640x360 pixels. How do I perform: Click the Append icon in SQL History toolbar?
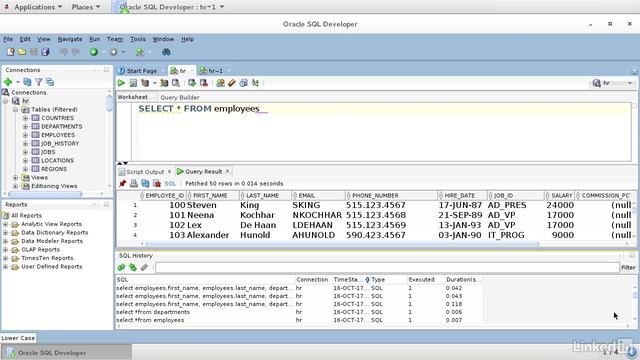click(121, 267)
